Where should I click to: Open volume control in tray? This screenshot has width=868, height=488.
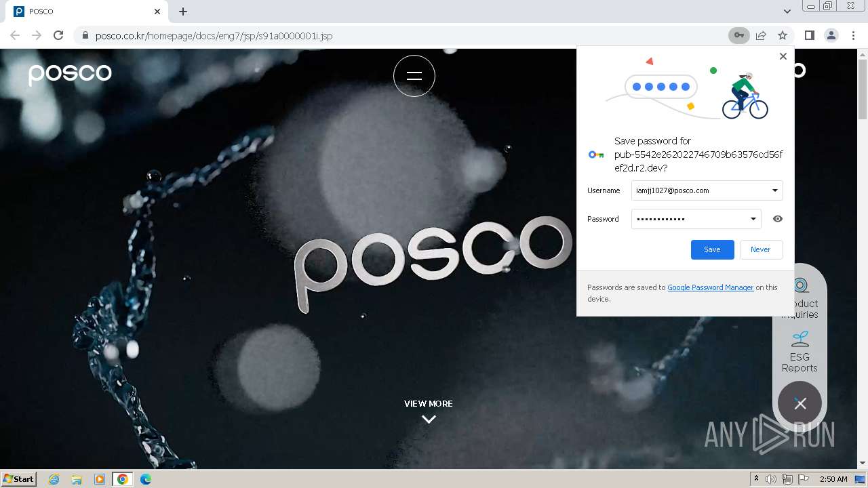click(771, 479)
